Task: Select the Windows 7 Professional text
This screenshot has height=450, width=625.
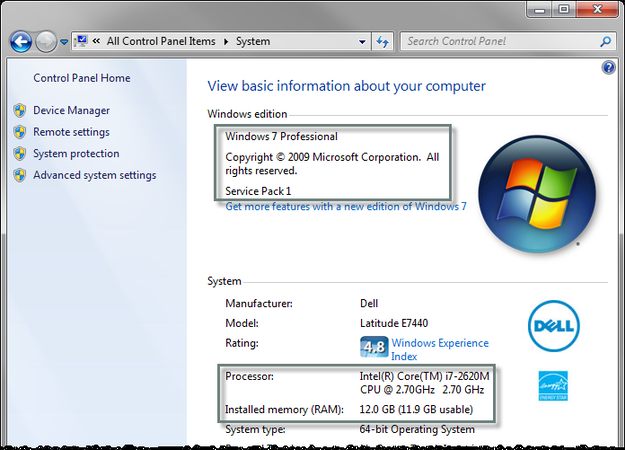Action: (x=281, y=136)
